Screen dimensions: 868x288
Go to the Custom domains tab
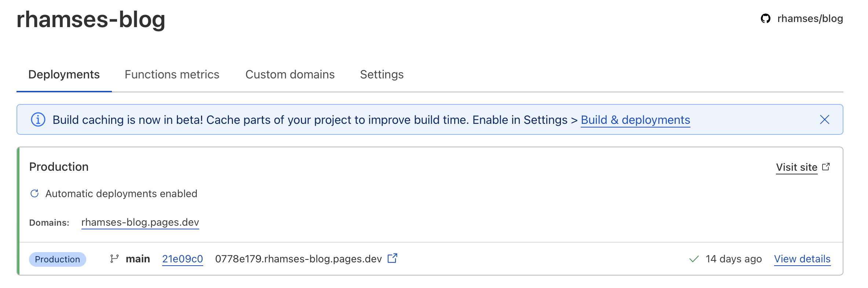pos(290,75)
